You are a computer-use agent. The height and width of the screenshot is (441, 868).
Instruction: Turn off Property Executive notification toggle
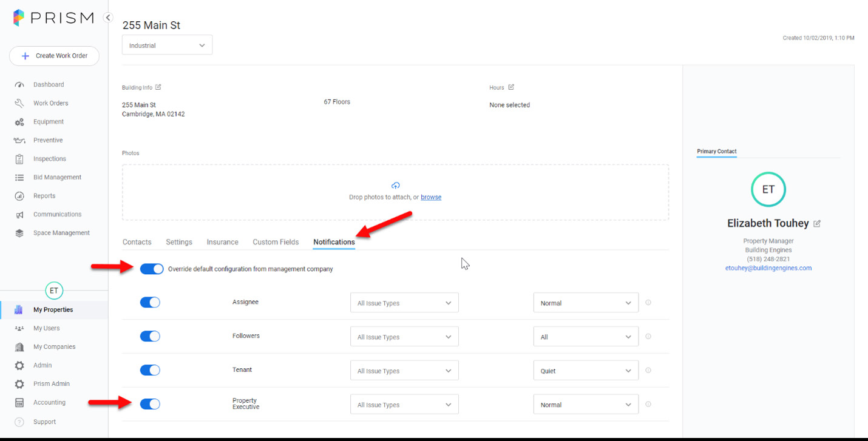tap(150, 404)
